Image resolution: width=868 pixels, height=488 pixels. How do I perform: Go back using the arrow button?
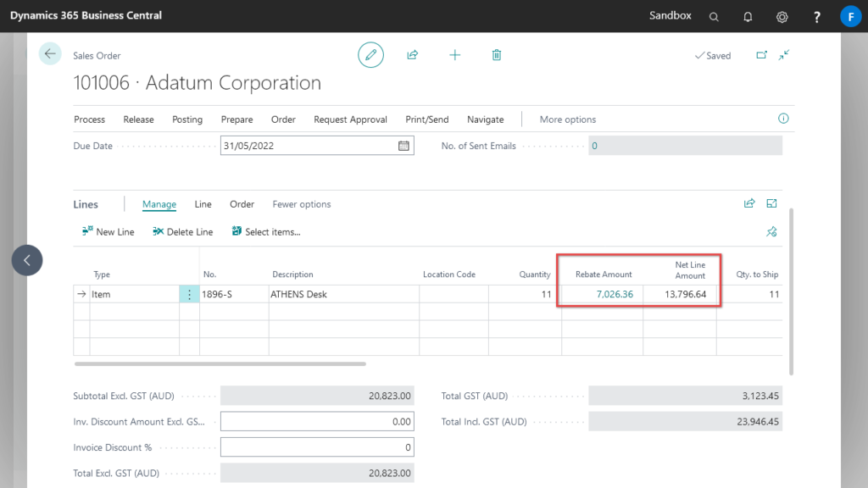pos(50,54)
